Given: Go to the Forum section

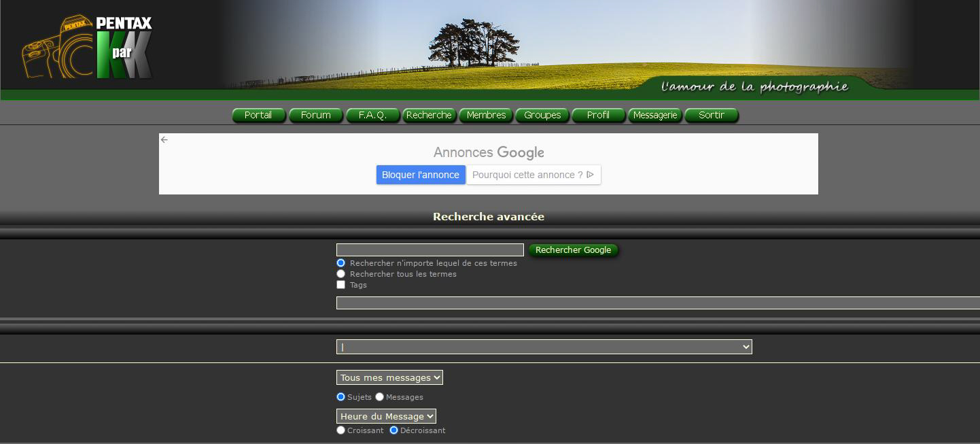Looking at the screenshot, I should 315,116.
